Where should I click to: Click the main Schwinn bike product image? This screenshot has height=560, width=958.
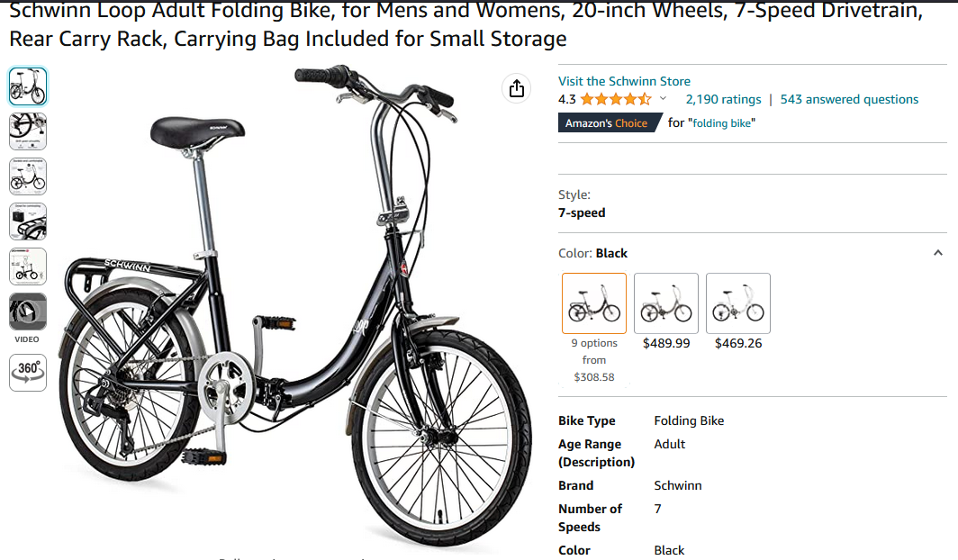295,305
